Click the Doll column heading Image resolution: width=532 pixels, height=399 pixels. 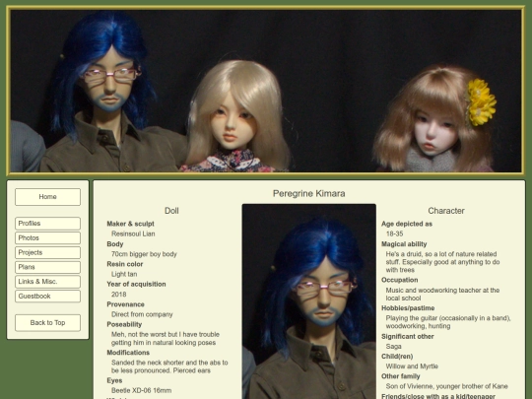pos(171,211)
